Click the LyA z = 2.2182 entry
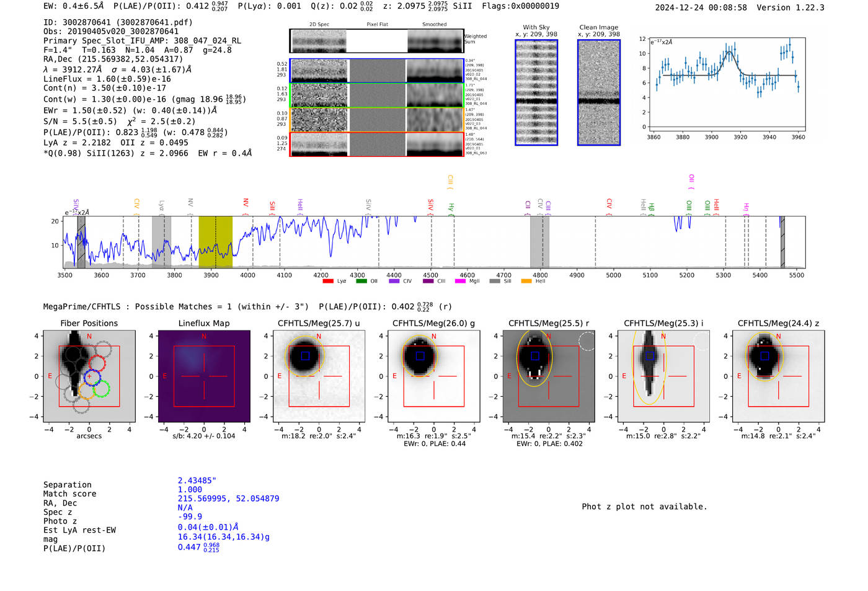This screenshot has height=591, width=868. tap(77, 143)
